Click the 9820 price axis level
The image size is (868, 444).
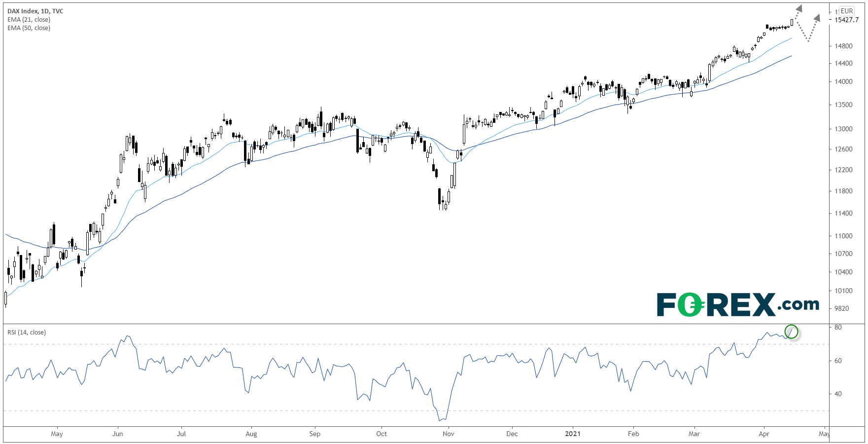[x=842, y=309]
